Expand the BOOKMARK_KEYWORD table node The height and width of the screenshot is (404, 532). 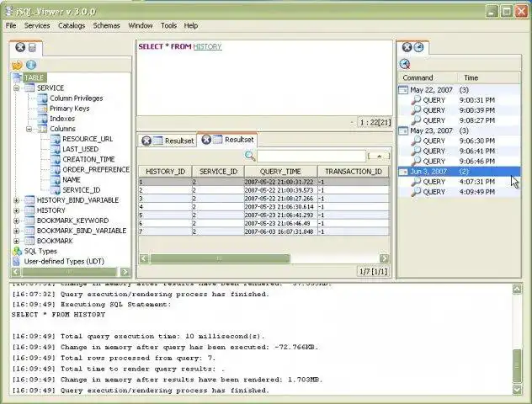click(x=17, y=221)
